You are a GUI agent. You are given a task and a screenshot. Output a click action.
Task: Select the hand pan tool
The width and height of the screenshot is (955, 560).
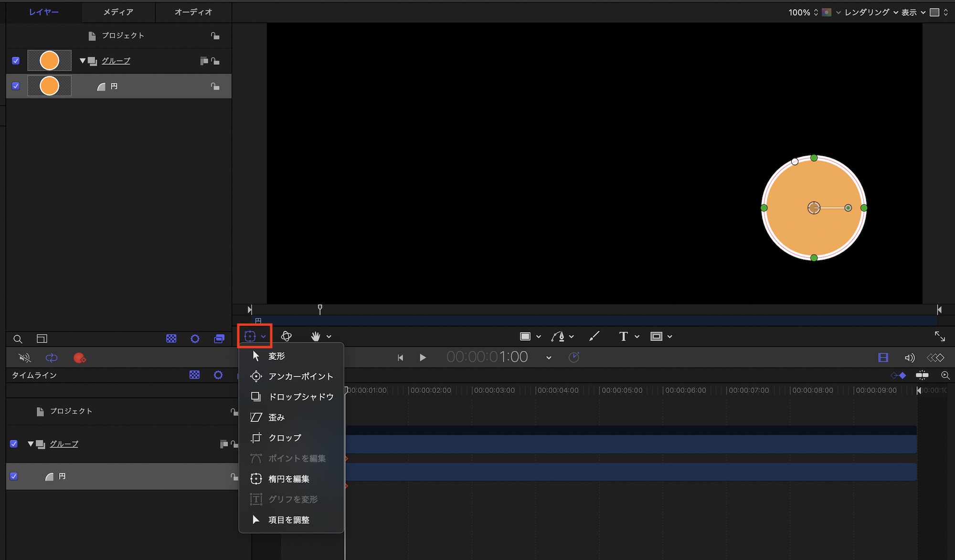click(315, 336)
